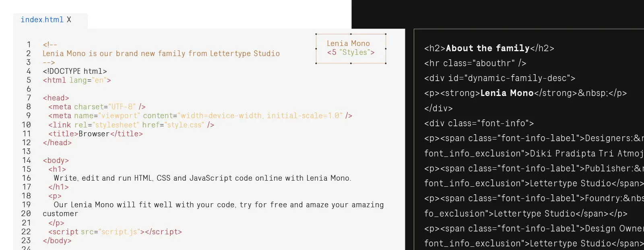The height and width of the screenshot is (250, 644).
Task: Click the closing '</h1>' tag
Action: (59, 187)
